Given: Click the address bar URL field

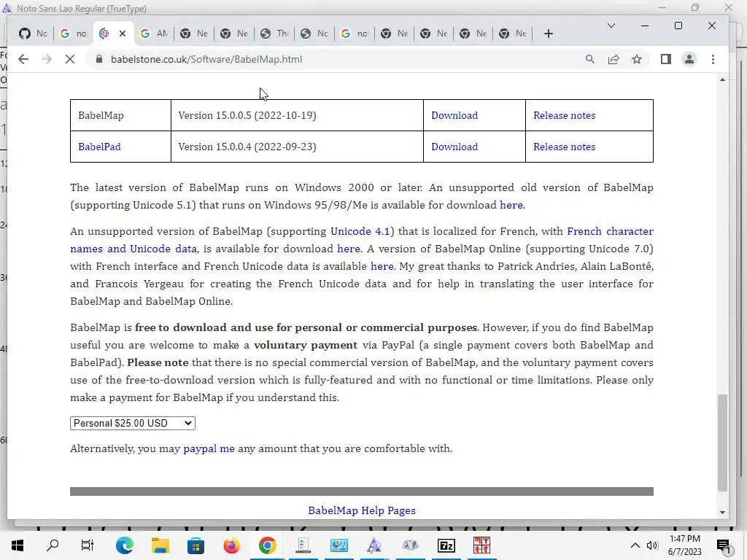Looking at the screenshot, I should coord(333,59).
